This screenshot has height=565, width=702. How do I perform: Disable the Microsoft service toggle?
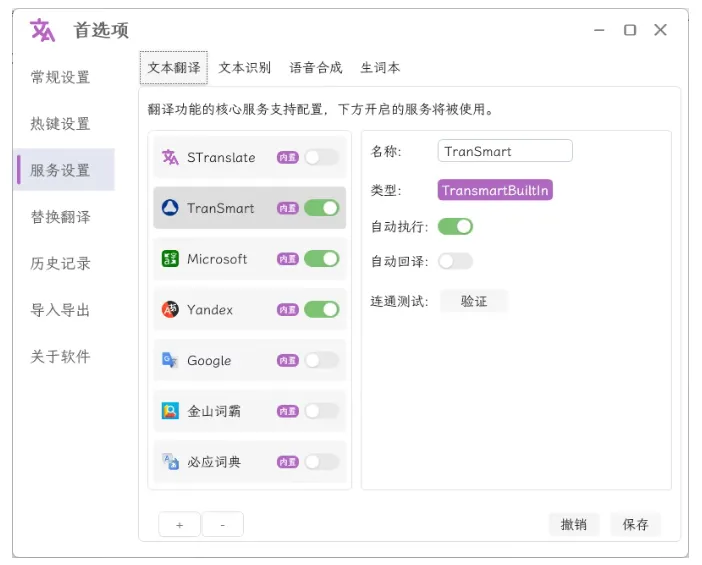[321, 259]
